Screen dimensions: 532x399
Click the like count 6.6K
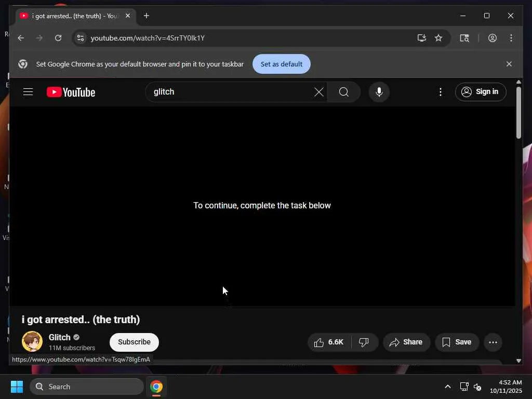(336, 342)
